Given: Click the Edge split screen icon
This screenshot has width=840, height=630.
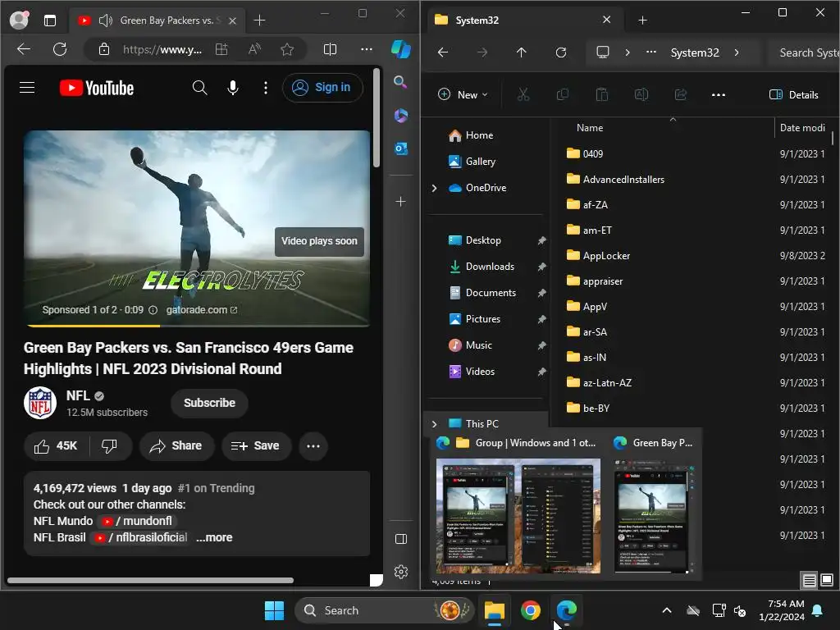Looking at the screenshot, I should (330, 49).
